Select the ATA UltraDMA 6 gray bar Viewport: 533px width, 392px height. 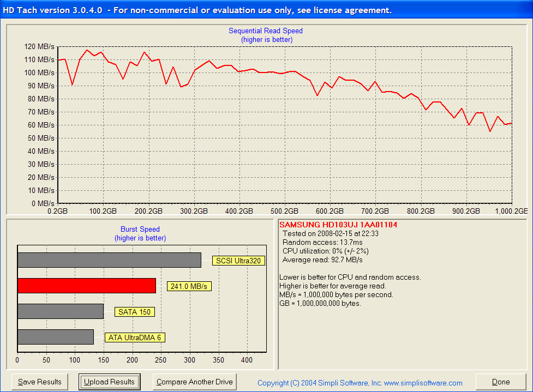55,337
